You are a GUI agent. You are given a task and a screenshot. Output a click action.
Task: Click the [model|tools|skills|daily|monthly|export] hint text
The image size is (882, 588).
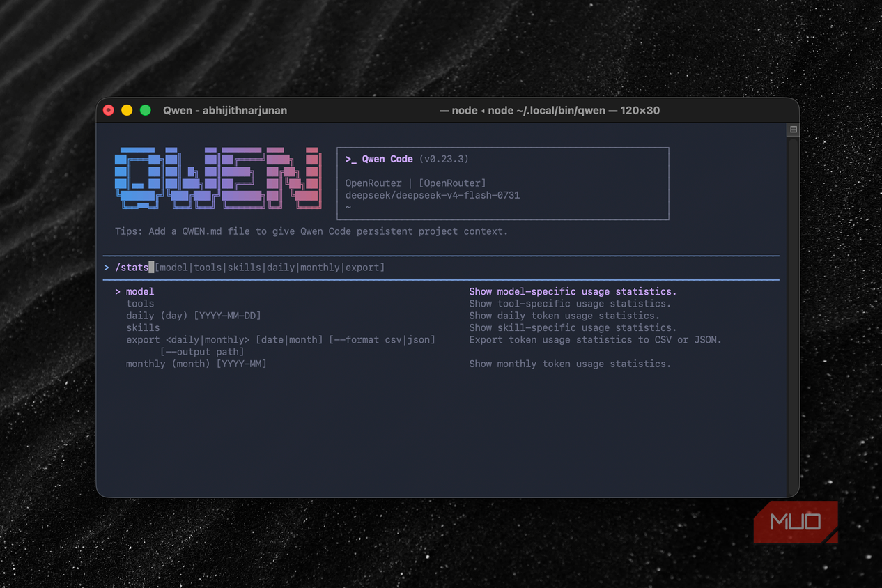[270, 268]
